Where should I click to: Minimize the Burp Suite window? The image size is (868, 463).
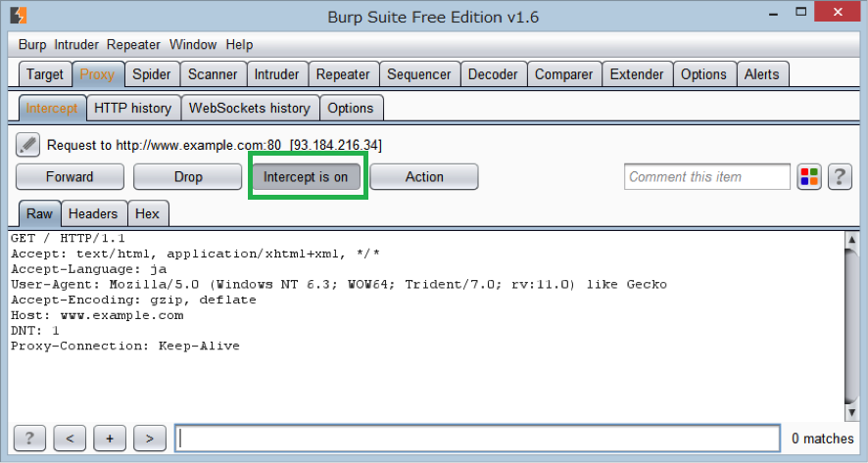773,13
